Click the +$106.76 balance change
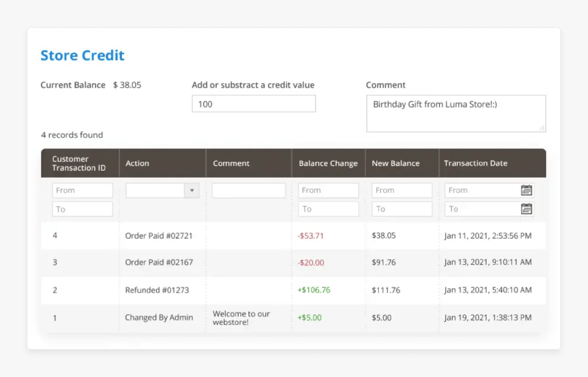The width and height of the screenshot is (588, 377). point(314,290)
